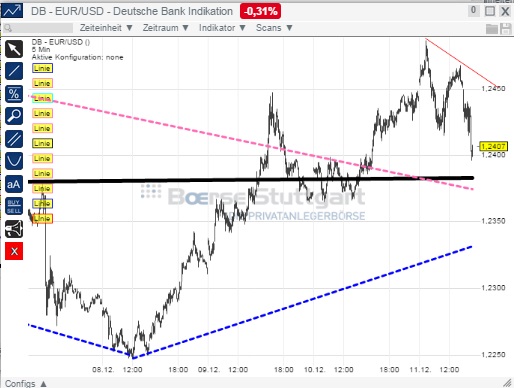
Task: Click the 1,2300 price axis label
Action: tap(493, 288)
